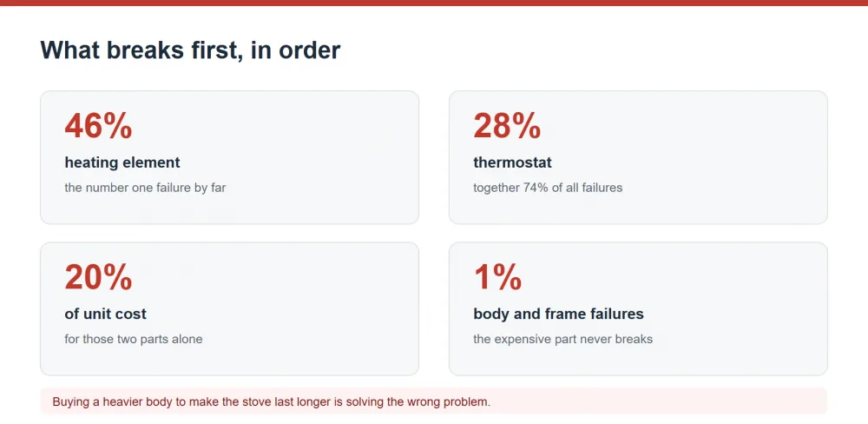868x424 pixels.
Task: Click the 'body and frame failures' label
Action: point(558,314)
